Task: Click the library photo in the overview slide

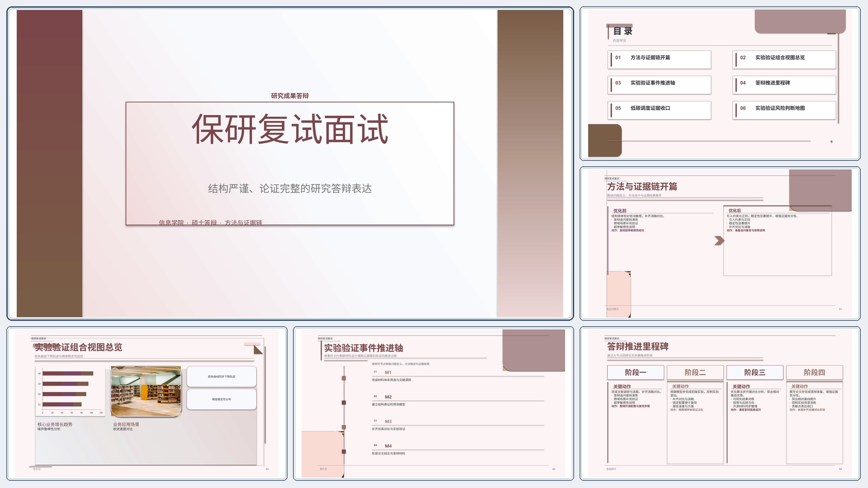Action: pyautogui.click(x=146, y=391)
